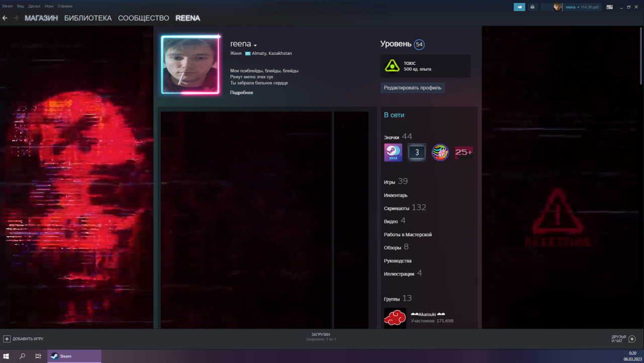Open the announcements megaphone icon
644x363 pixels.
click(519, 7)
